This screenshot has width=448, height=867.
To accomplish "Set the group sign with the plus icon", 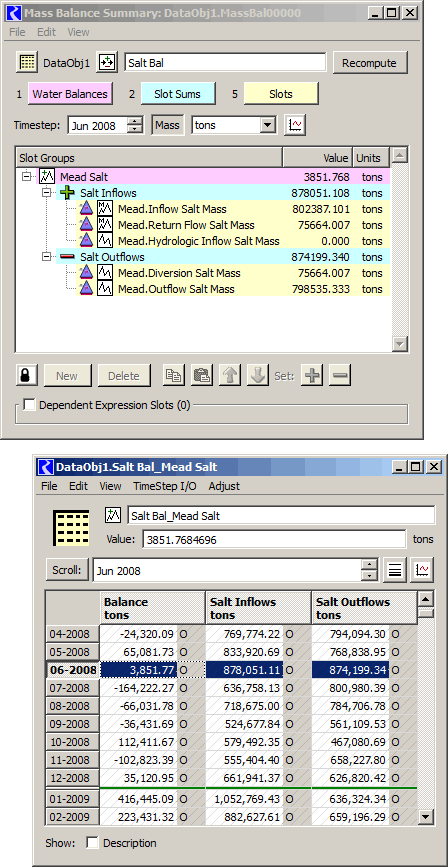I will [313, 375].
